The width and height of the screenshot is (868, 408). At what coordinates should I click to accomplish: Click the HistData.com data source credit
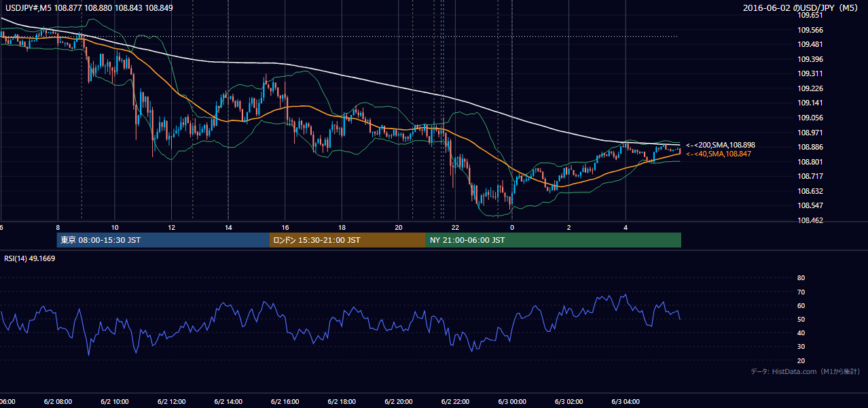(x=805, y=371)
